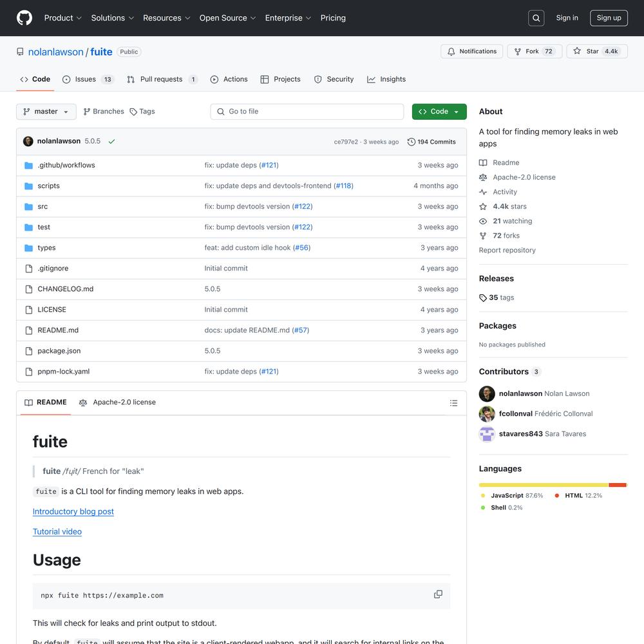Screen dimensions: 644x644
Task: Open the README.md file
Action: (x=58, y=330)
